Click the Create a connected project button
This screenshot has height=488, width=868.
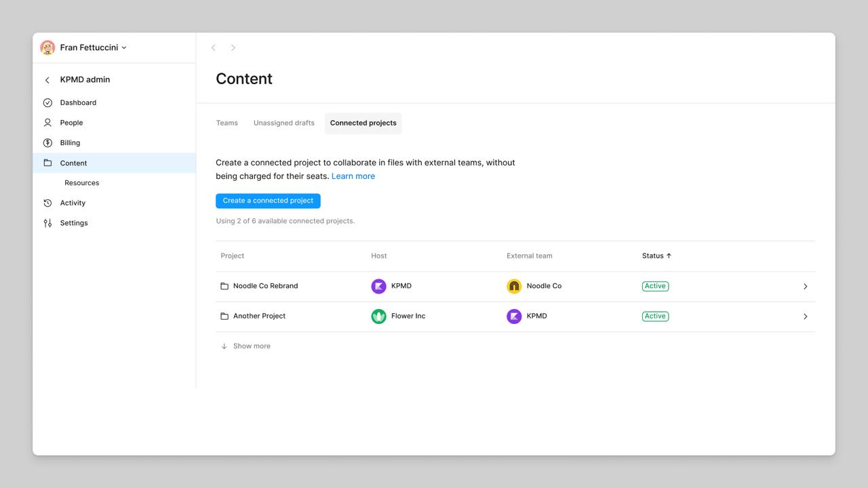(x=268, y=201)
